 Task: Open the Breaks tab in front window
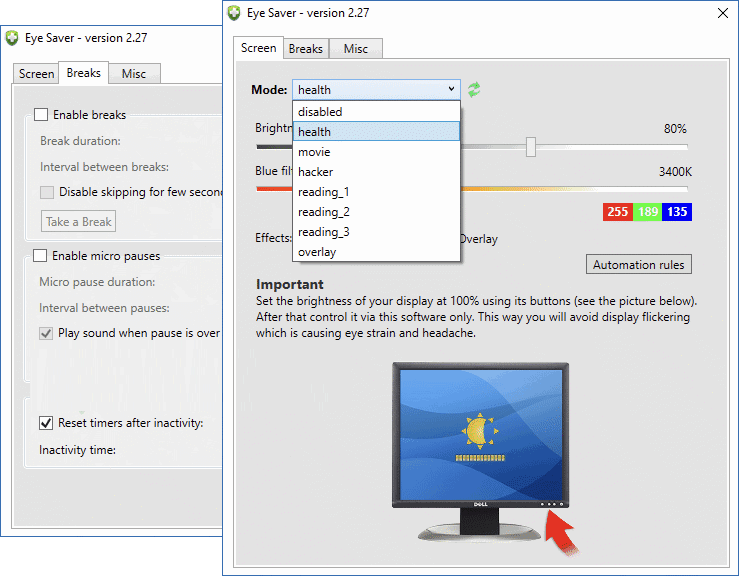click(306, 49)
